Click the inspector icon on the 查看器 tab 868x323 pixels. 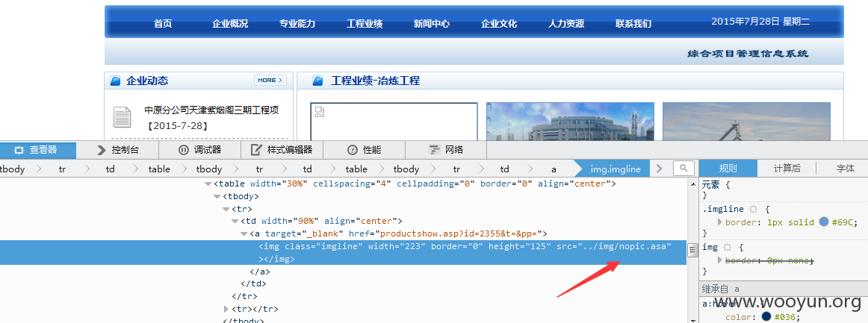[19, 150]
